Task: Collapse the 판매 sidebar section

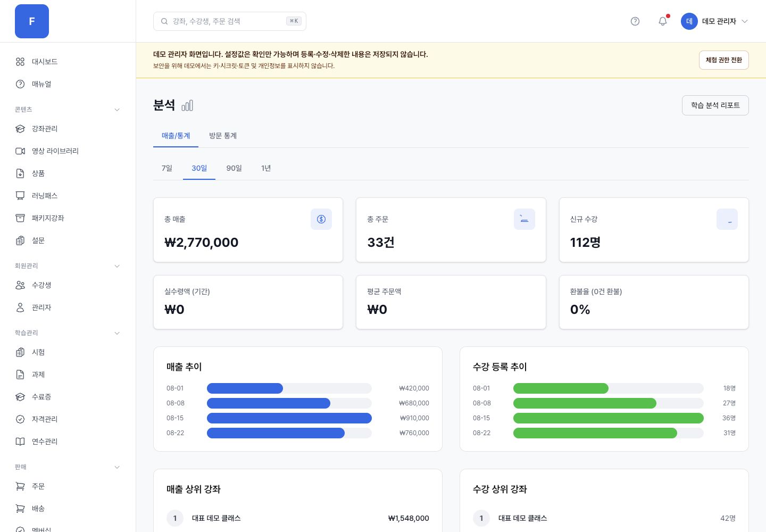Action: 117,467
